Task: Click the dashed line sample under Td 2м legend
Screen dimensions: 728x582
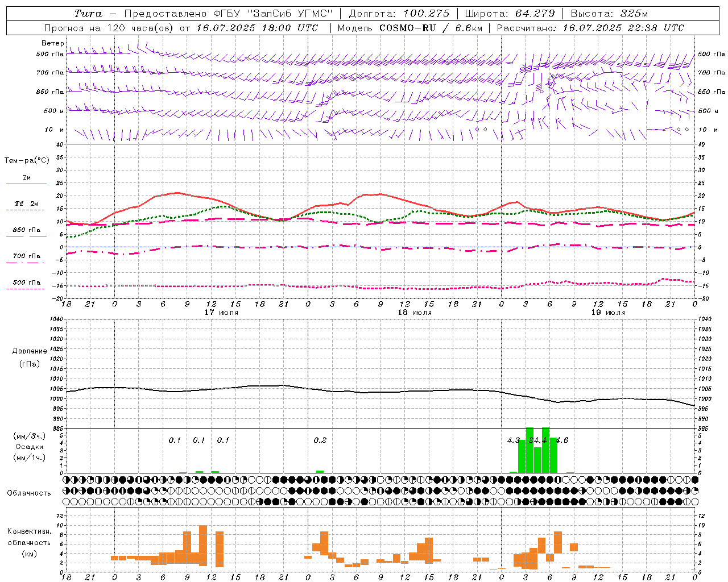Action: (x=25, y=210)
